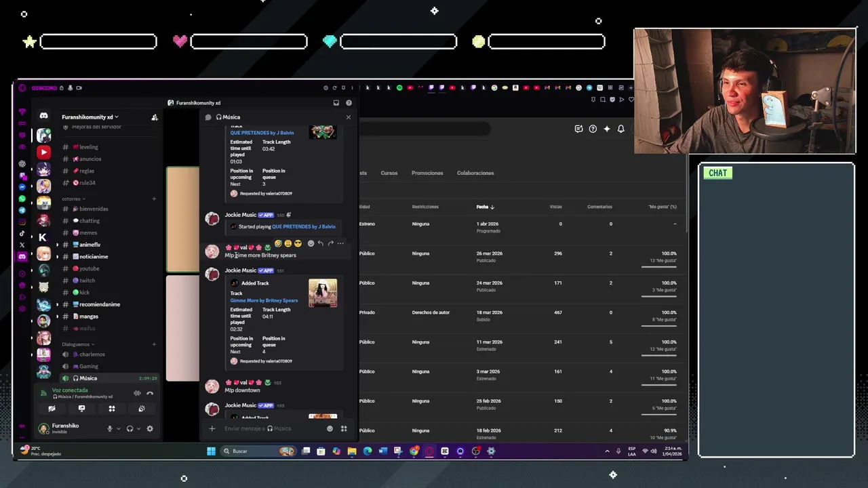Open Gimme More album cover thumbnail
Screen dimensions: 868x488
[x=323, y=293]
